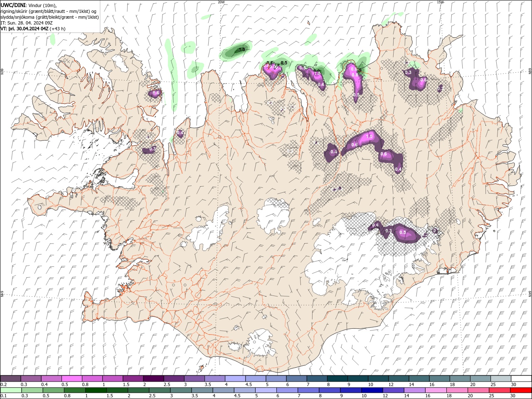Select the dark teal 9 swatch in upper scale
Viewport: 532px width, 399px height.
click(337, 379)
